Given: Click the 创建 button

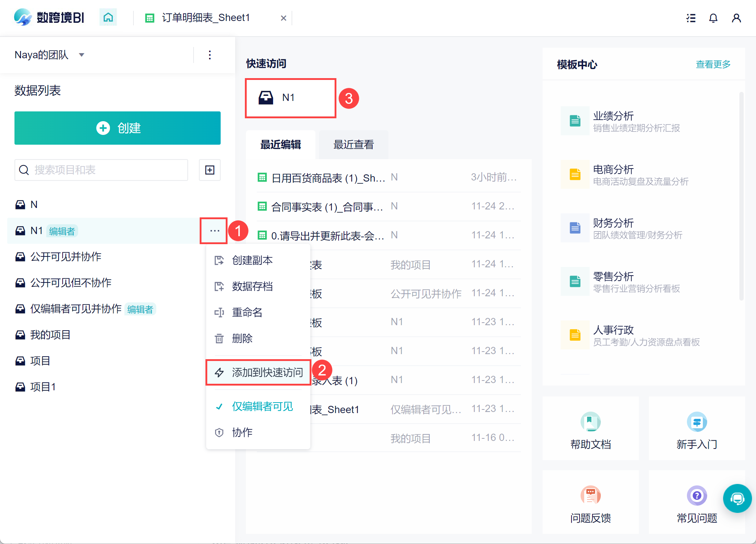Looking at the screenshot, I should 118,128.
